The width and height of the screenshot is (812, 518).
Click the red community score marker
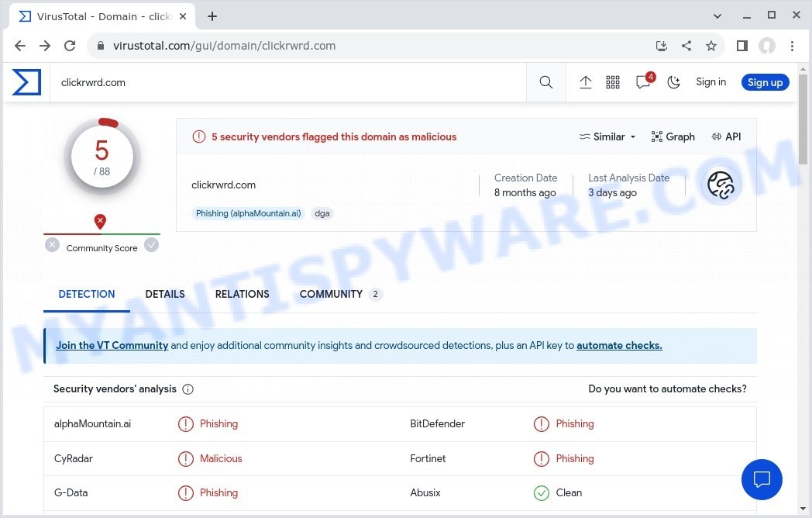pyautogui.click(x=100, y=222)
